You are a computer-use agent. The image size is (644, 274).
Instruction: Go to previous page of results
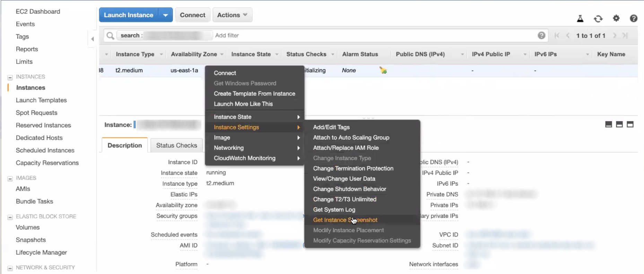click(x=568, y=35)
